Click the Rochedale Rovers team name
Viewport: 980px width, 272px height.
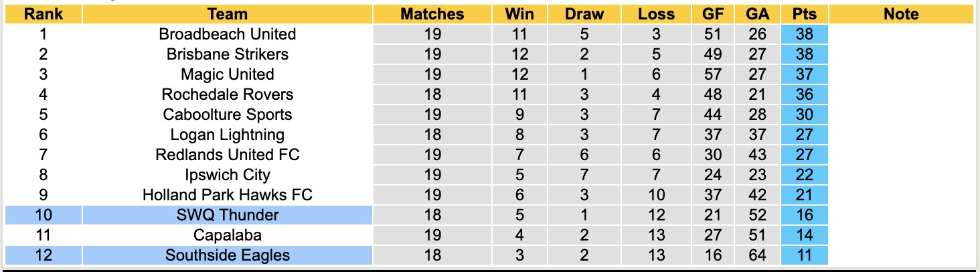point(228,94)
